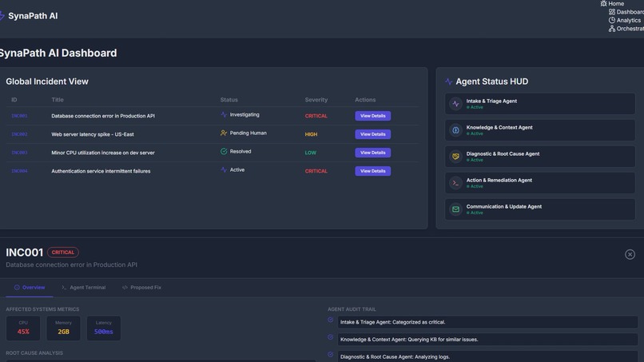This screenshot has width=644, height=362.
Task: Click the Diagnostic & Root Cause Agent icon
Action: click(x=455, y=157)
